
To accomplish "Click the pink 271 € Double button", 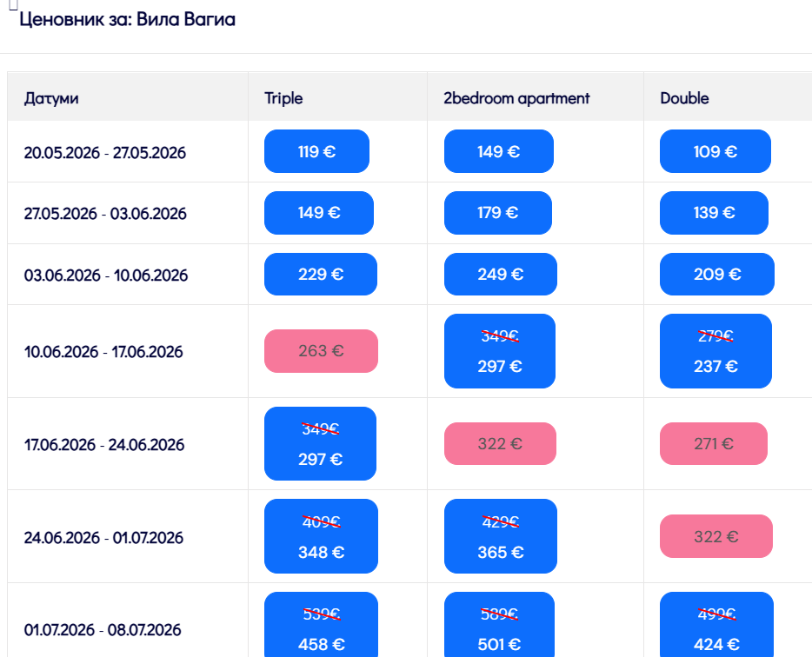I will point(714,443).
